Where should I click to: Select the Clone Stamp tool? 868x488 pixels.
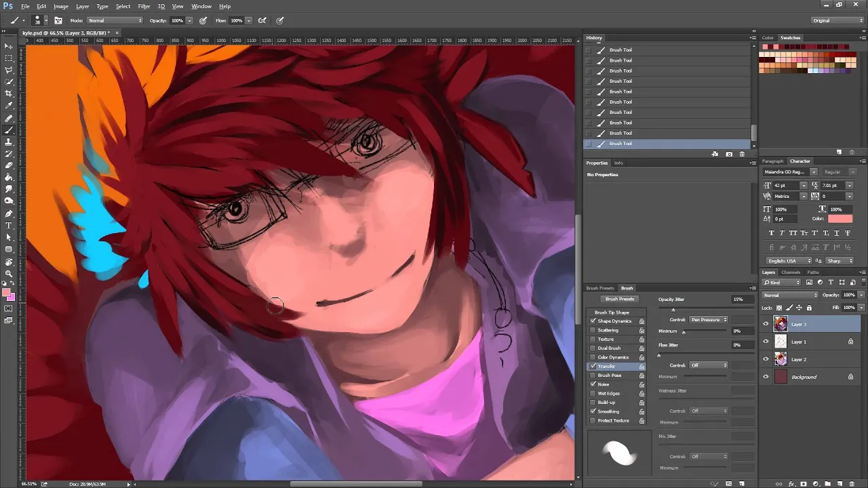coord(9,142)
